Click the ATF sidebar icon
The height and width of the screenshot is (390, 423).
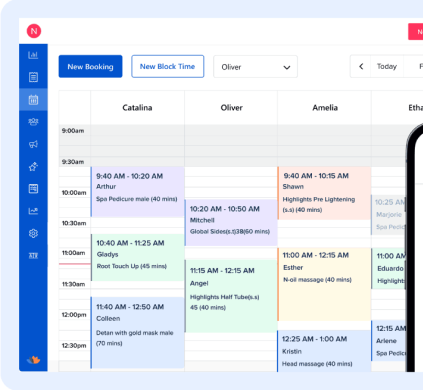33,256
